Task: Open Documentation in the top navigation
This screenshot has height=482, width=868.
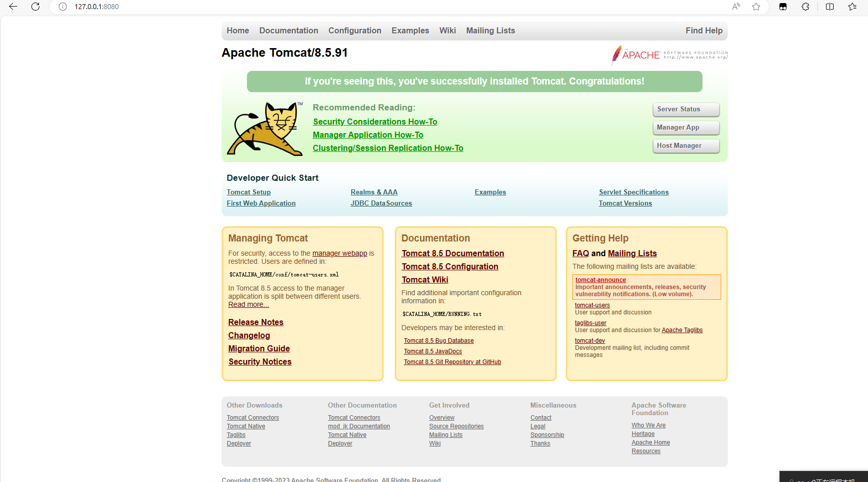Action: tap(288, 30)
